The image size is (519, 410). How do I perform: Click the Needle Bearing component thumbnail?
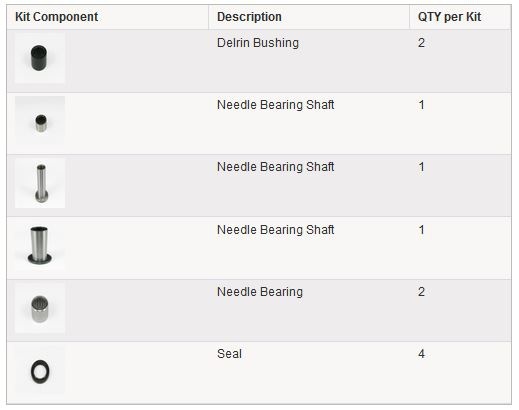coord(40,308)
